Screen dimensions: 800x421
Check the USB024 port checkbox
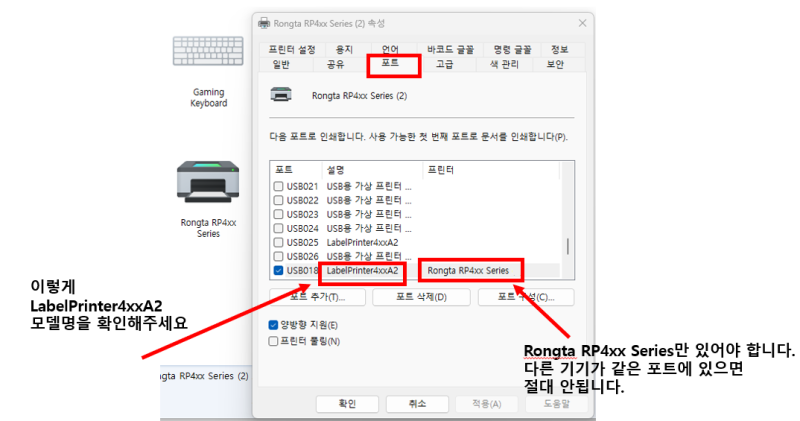(x=278, y=228)
